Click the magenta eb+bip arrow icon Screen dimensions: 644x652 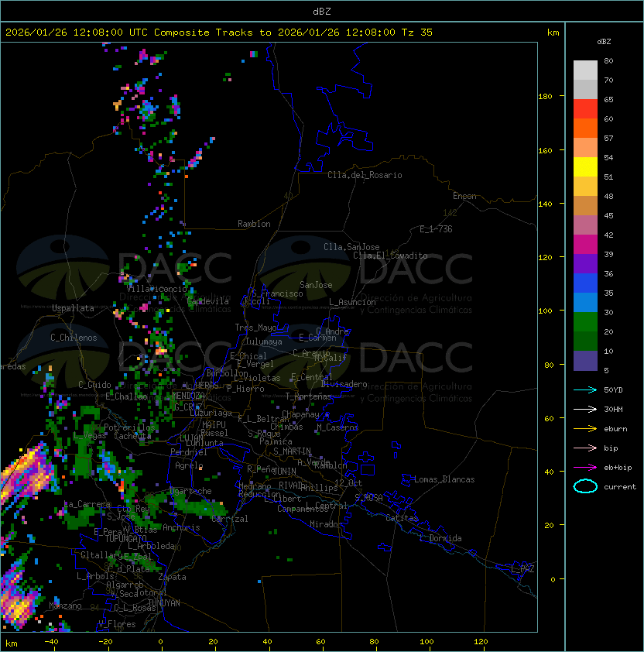click(585, 468)
